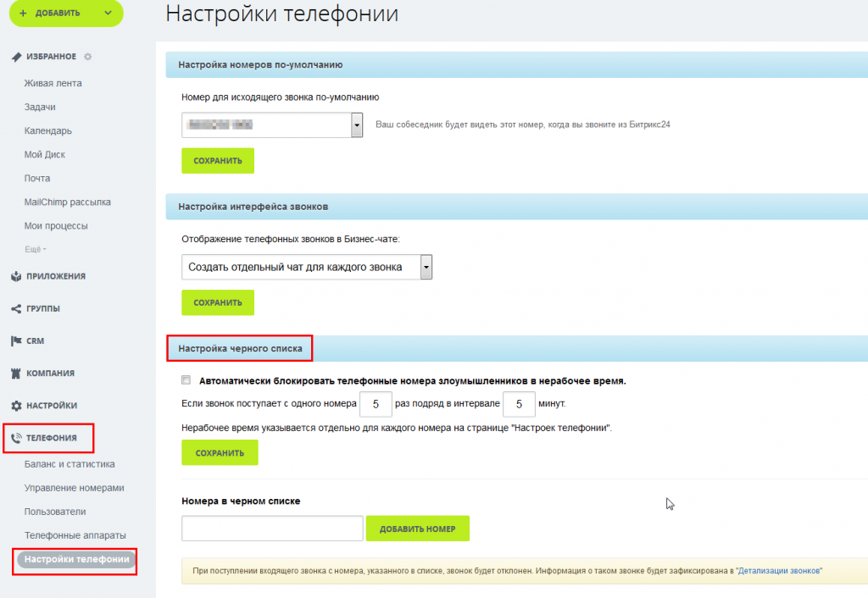
Task: Click the Настройка номеров по-умолчанию header
Action: (x=260, y=64)
